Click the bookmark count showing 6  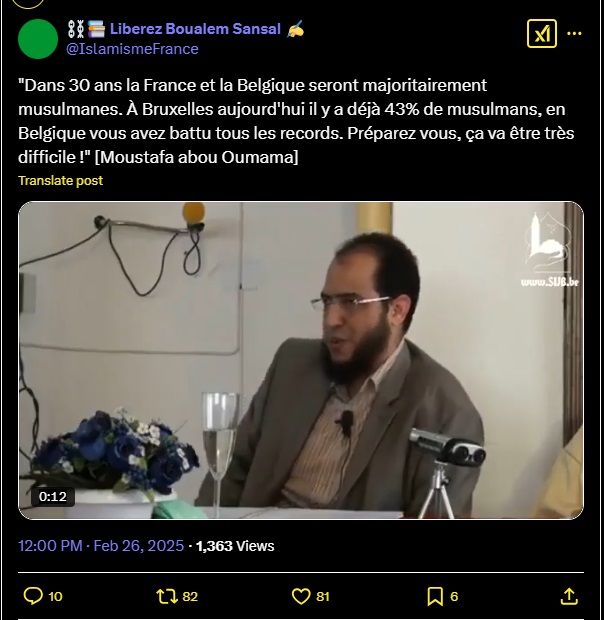pos(454,596)
